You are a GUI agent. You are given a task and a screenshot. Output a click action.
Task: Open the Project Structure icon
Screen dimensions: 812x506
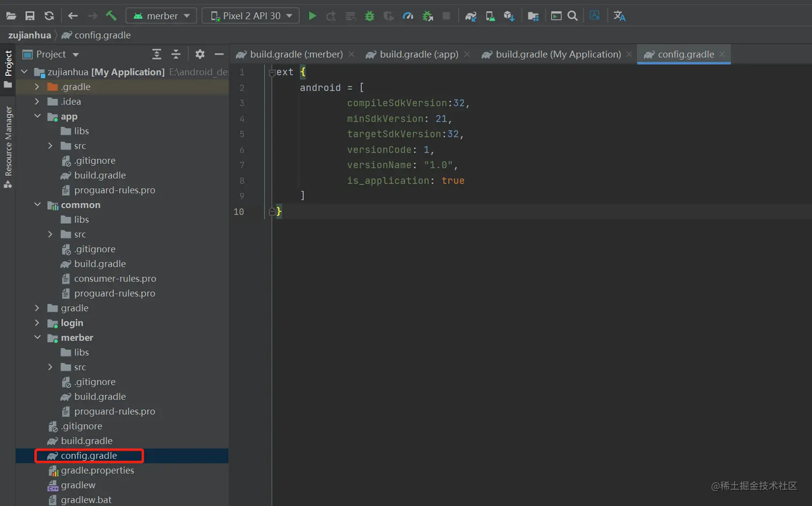tap(533, 16)
